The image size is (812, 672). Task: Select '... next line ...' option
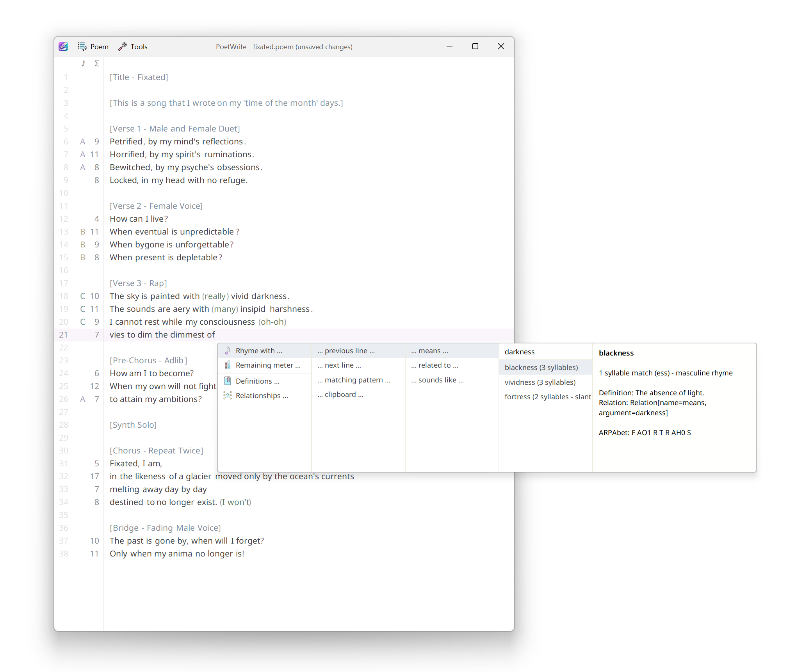358,365
